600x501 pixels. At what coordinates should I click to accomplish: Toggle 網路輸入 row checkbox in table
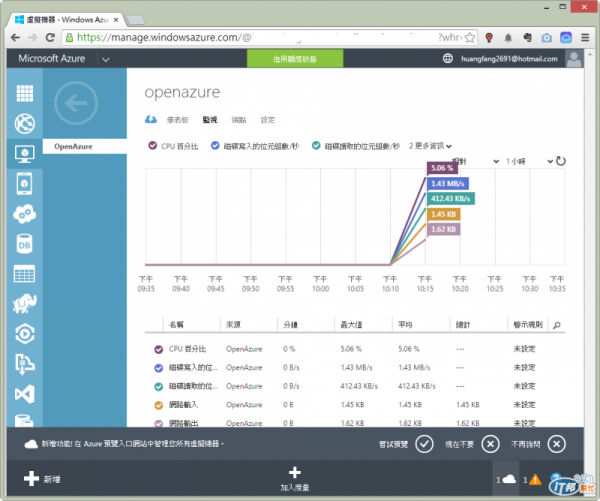point(158,405)
